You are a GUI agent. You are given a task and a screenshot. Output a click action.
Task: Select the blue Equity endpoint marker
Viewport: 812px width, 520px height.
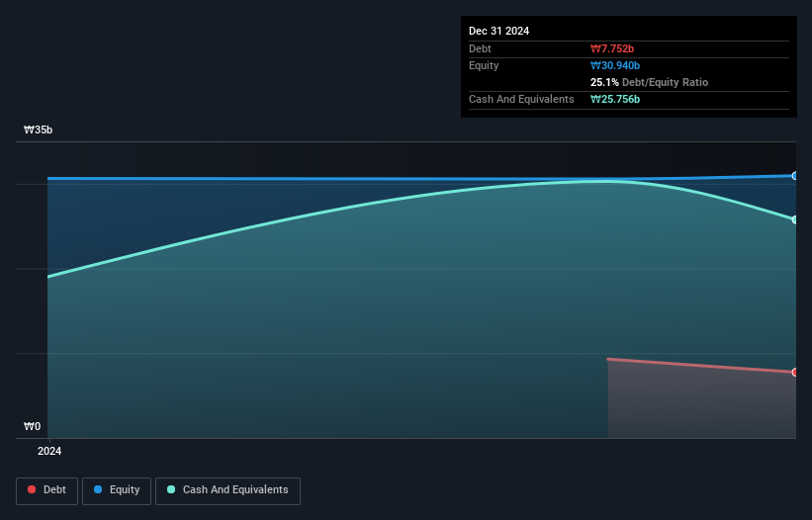click(x=795, y=176)
